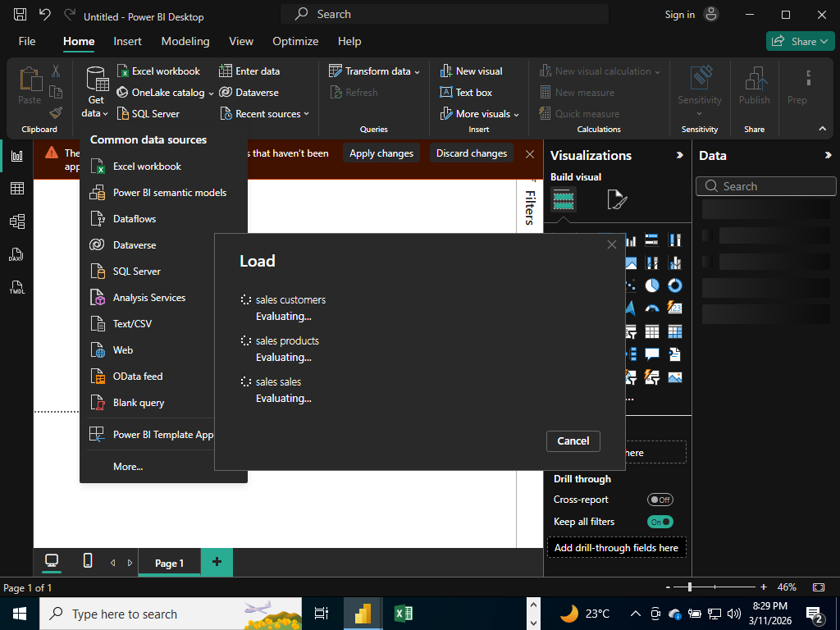840x630 pixels.
Task: Select the Matrix visual icon
Action: pyautogui.click(x=675, y=331)
